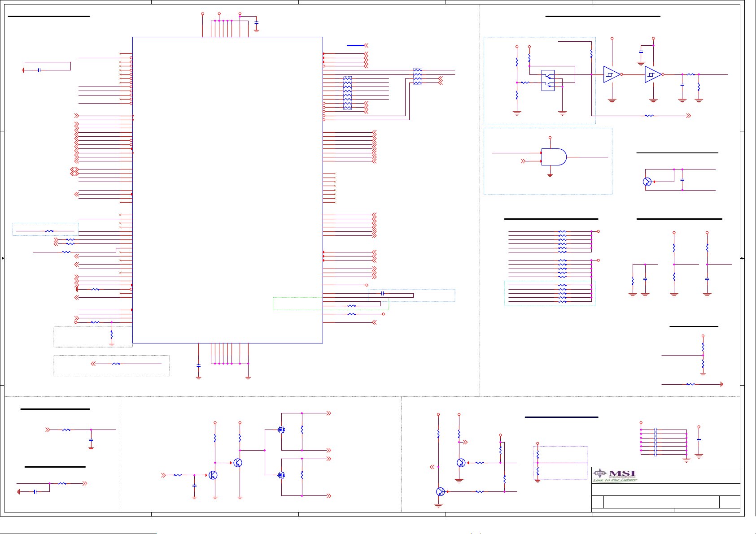756x534 pixels.
Task: Select the large central IC rectangle
Action: pos(227,190)
